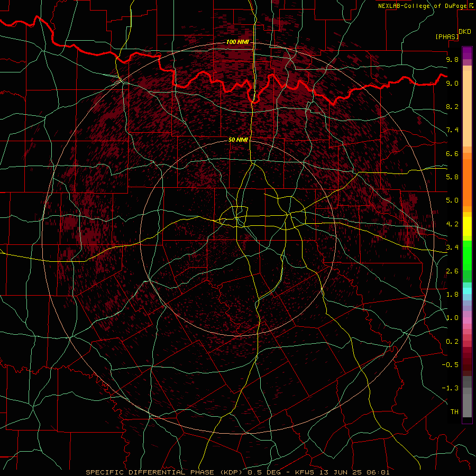The width and height of the screenshot is (476, 476).
Task: Click the 7.4 scale value
Action: pos(452,130)
